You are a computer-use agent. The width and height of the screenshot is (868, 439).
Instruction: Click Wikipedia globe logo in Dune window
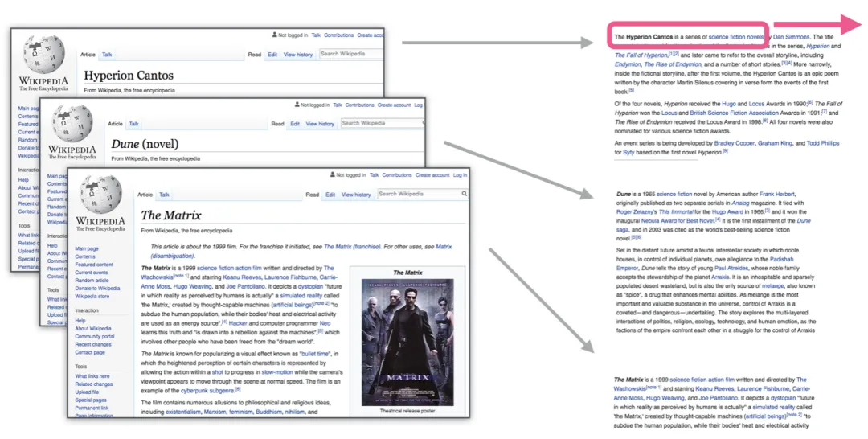[72, 123]
